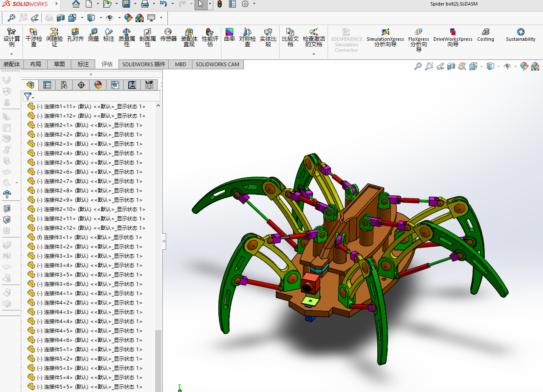The height and width of the screenshot is (392, 543).
Task: Run 性能评估 performance evaluation
Action: coord(210,37)
